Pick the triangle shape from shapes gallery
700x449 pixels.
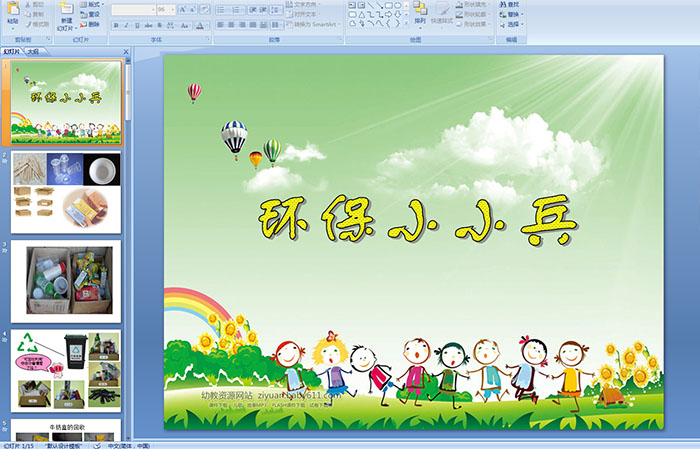361,15
